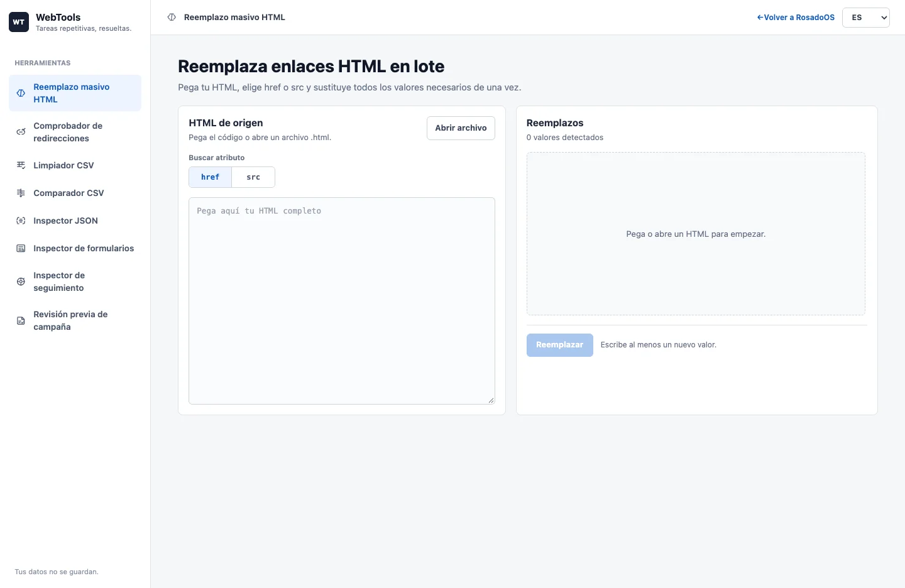Click the textarea resize handle corner
Viewport: 905px width, 588px height.
click(491, 400)
